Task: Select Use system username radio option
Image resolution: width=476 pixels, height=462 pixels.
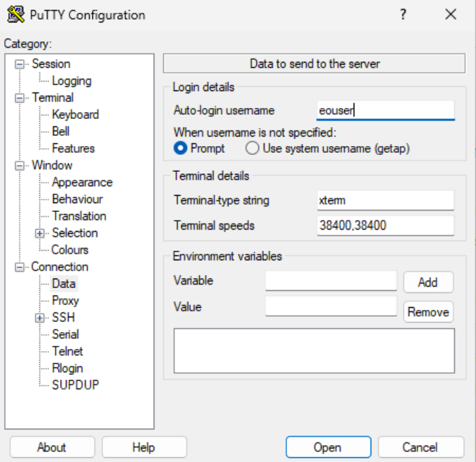Action: coord(252,148)
